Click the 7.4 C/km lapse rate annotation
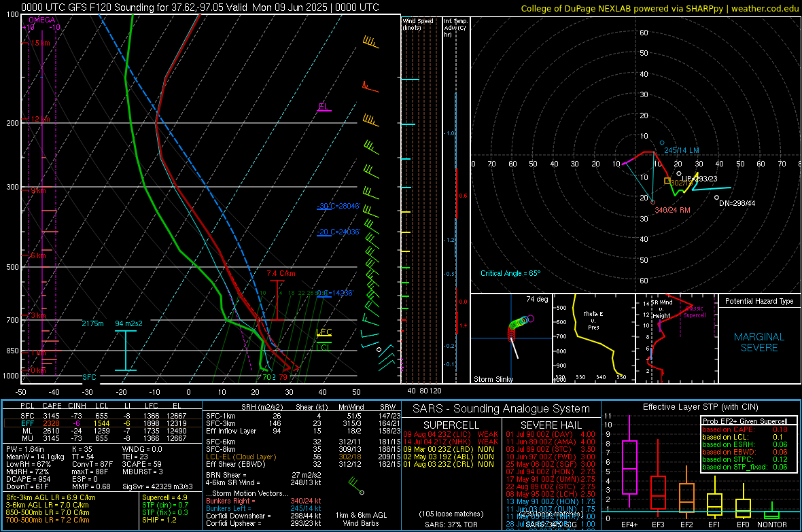802x532 pixels. (281, 273)
